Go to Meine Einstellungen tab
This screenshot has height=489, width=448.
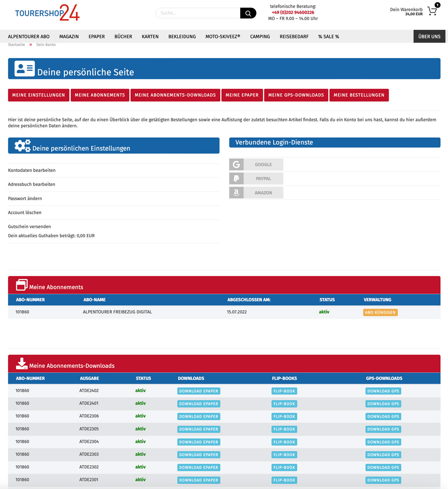pos(39,95)
